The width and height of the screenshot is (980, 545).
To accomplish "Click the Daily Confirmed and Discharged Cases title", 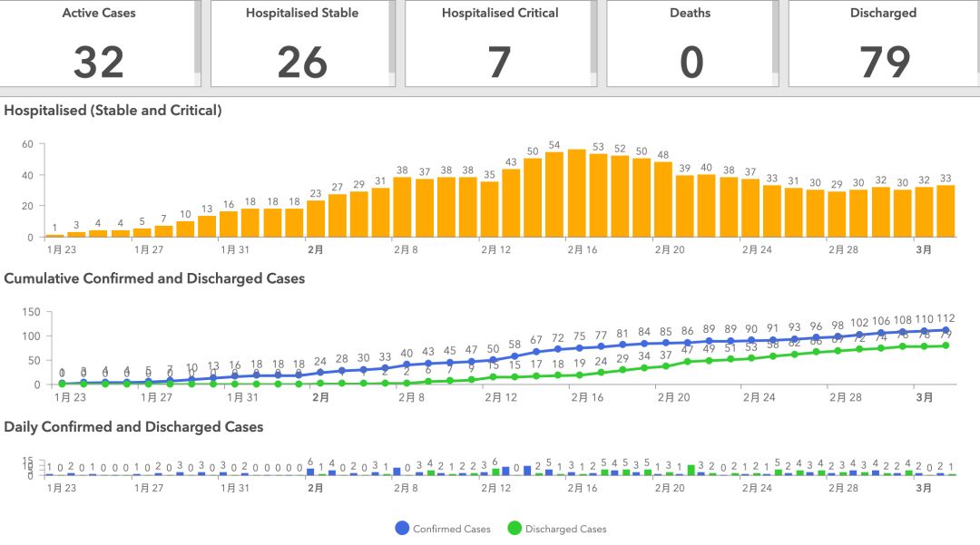I will point(133,427).
